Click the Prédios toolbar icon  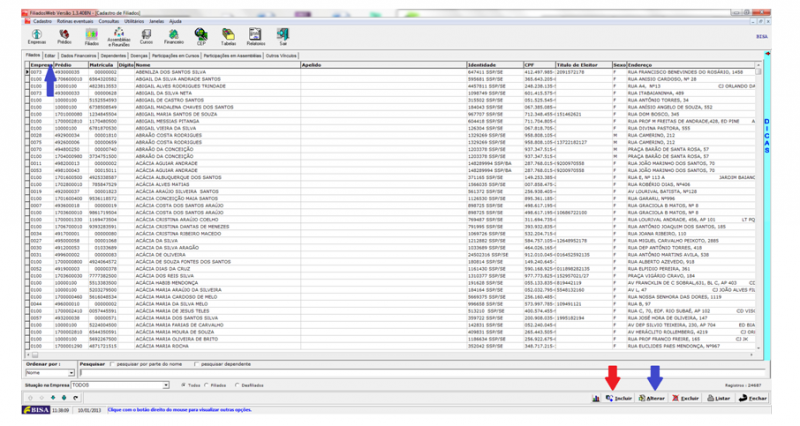coord(64,37)
